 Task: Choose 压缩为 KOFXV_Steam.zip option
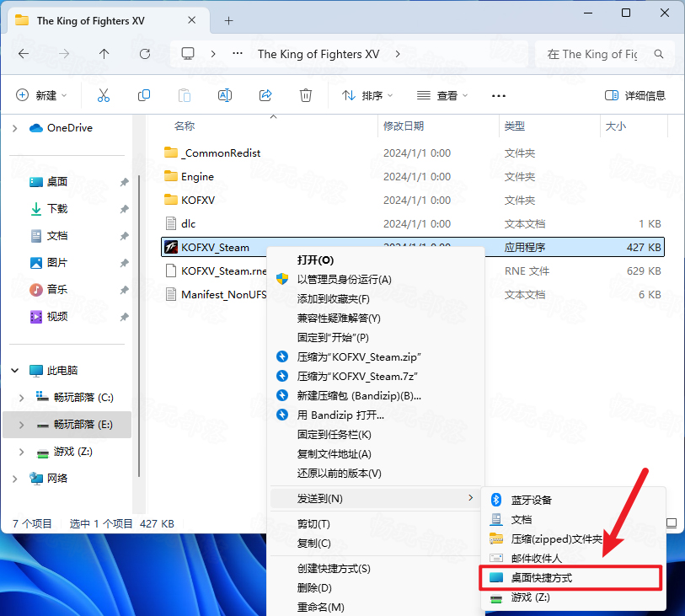[377, 357]
